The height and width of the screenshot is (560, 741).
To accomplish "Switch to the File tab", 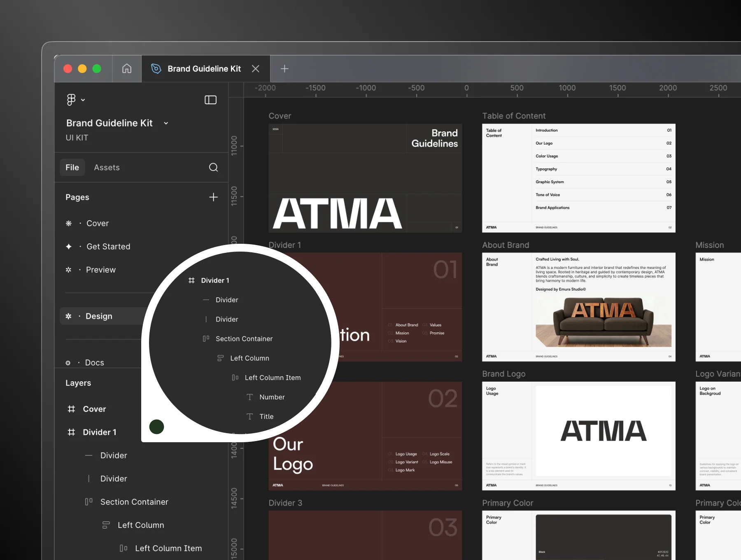I will 72,167.
